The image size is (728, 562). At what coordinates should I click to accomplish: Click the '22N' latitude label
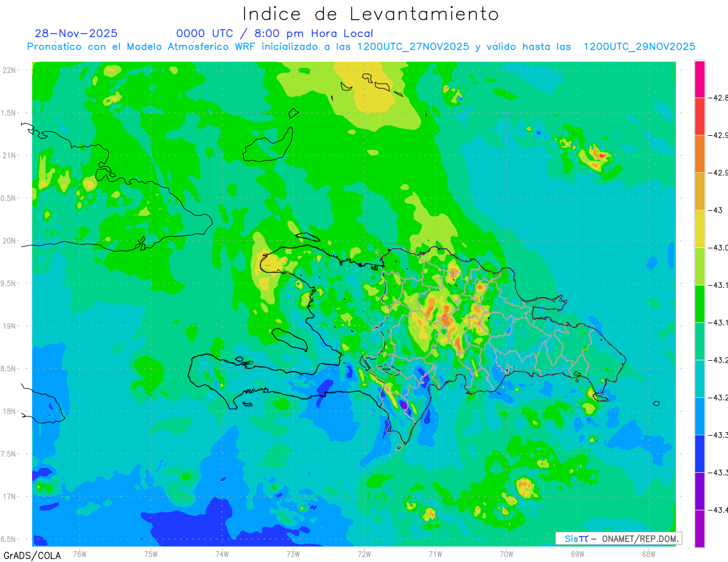pos(10,70)
